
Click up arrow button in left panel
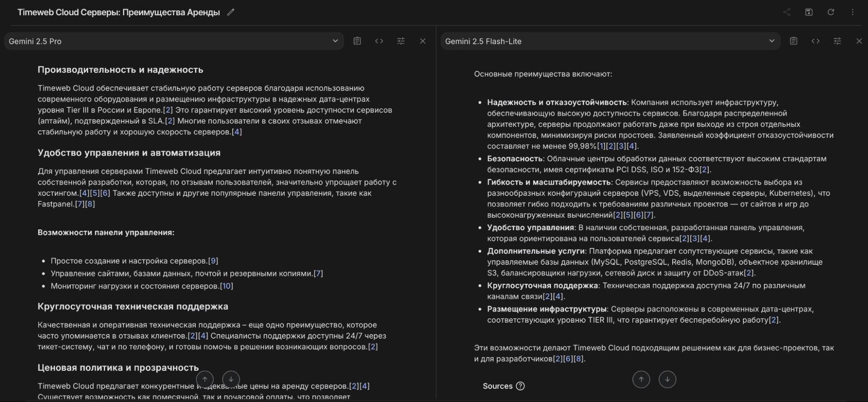205,379
